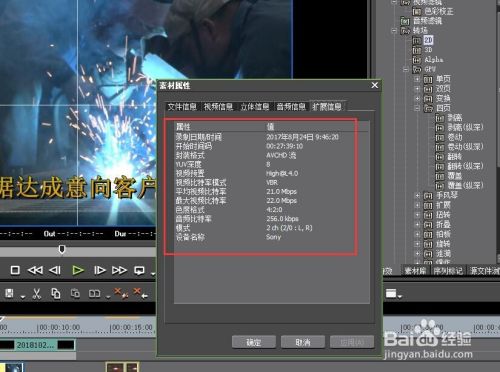Open dropdown arrow beside loop playback icon

[153, 274]
